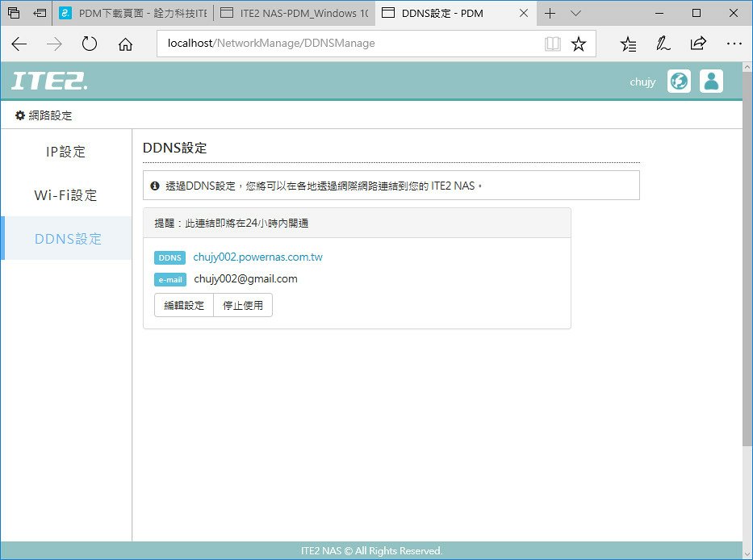
Task: Set these tabs aside
Action: pyautogui.click(x=40, y=13)
